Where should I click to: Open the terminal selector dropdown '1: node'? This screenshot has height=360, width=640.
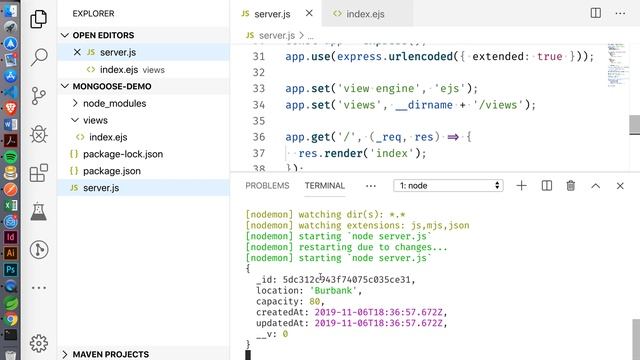click(x=448, y=186)
